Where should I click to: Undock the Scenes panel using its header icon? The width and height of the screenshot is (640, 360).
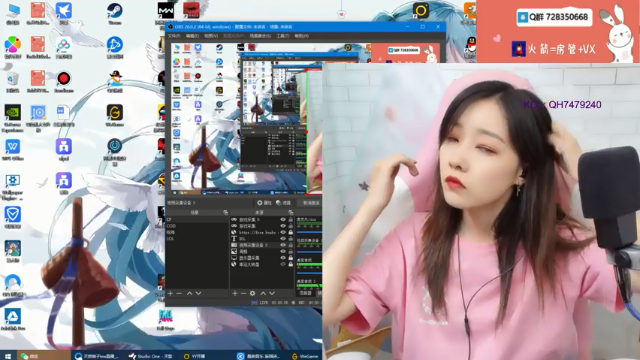[226, 213]
